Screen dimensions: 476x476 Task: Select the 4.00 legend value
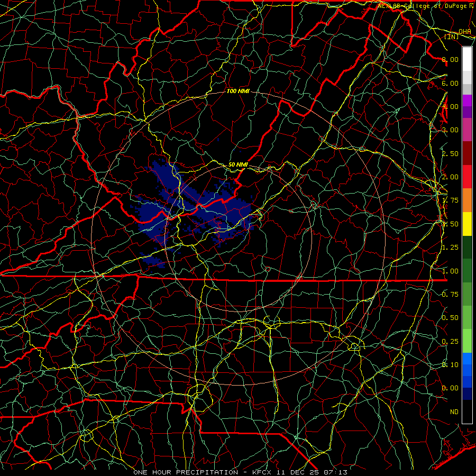(x=450, y=106)
